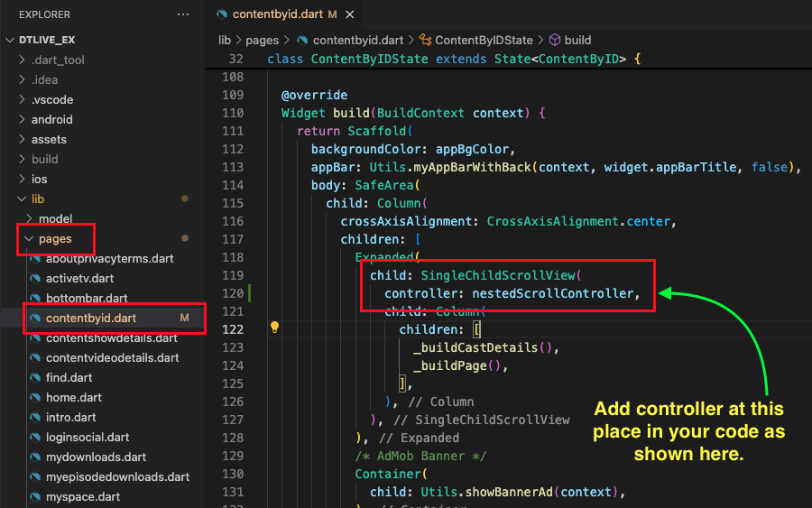Image resolution: width=812 pixels, height=508 pixels.
Task: Click the lib breadcrumb segment
Action: (225, 40)
